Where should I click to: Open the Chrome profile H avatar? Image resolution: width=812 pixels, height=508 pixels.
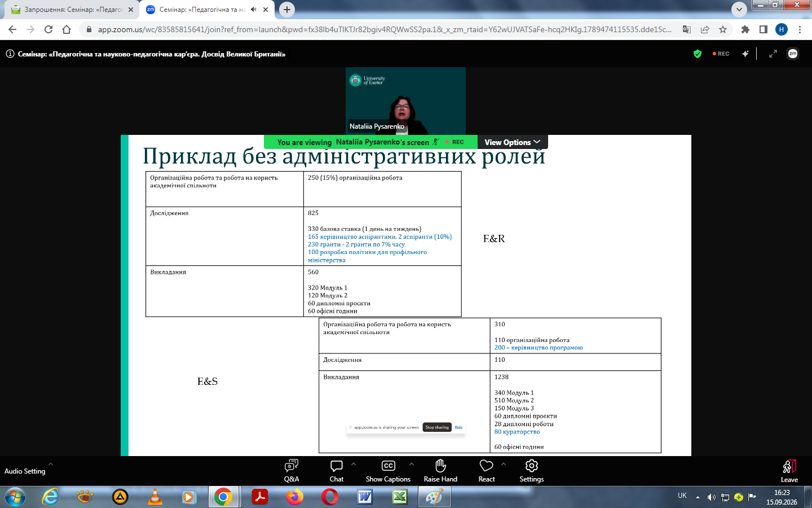pos(782,29)
